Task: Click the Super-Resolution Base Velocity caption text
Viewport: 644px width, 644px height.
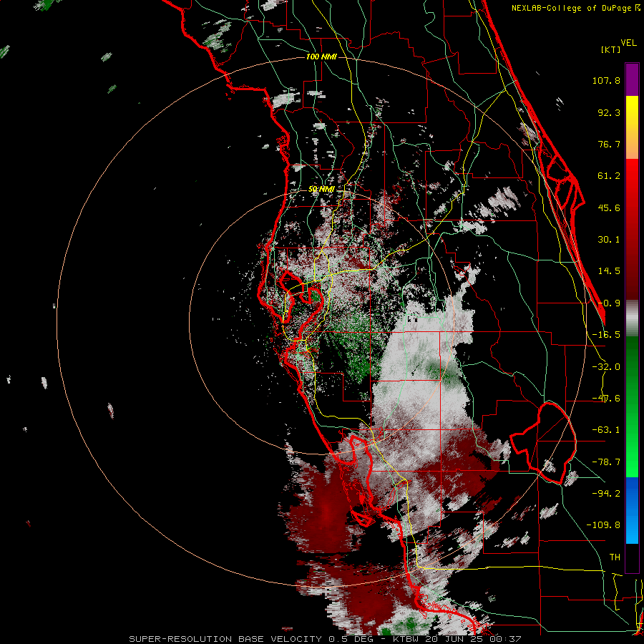Action: point(325,639)
